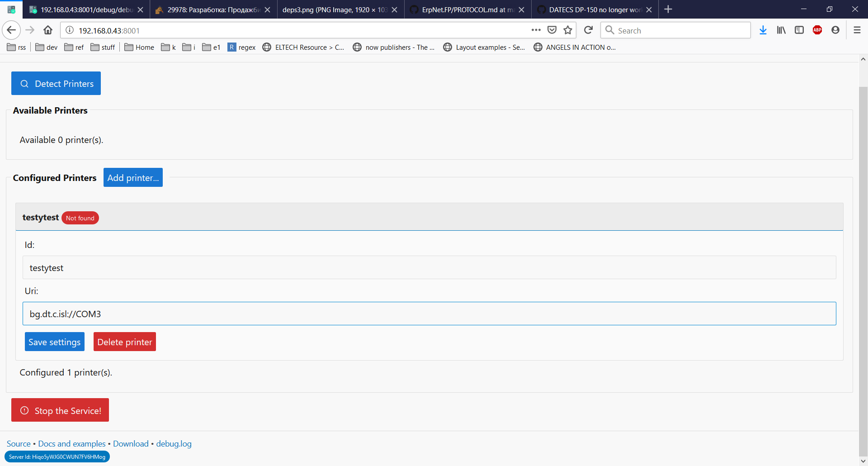Image resolution: width=868 pixels, height=466 pixels.
Task: Switch to the DATECS DP-150 tab
Action: click(x=588, y=9)
